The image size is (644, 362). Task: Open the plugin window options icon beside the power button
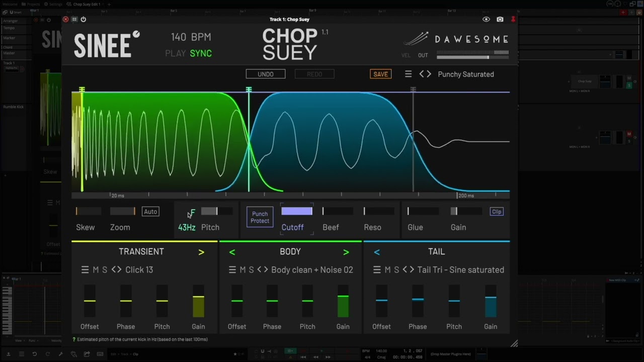[74, 19]
